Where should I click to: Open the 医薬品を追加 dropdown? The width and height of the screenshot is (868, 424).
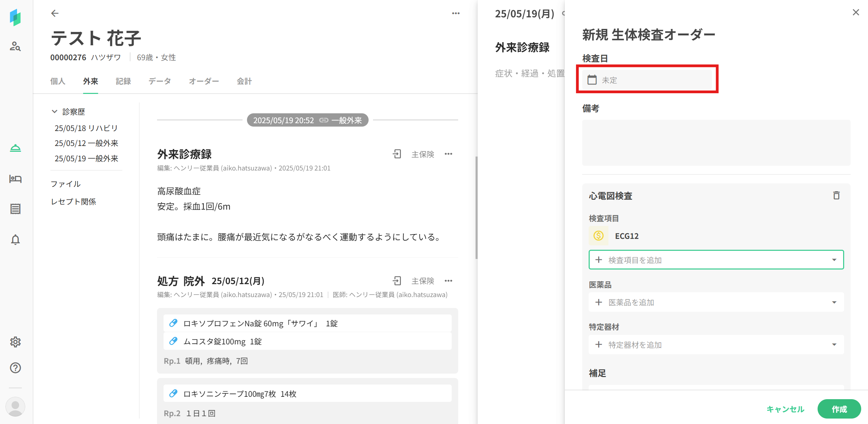coord(716,302)
